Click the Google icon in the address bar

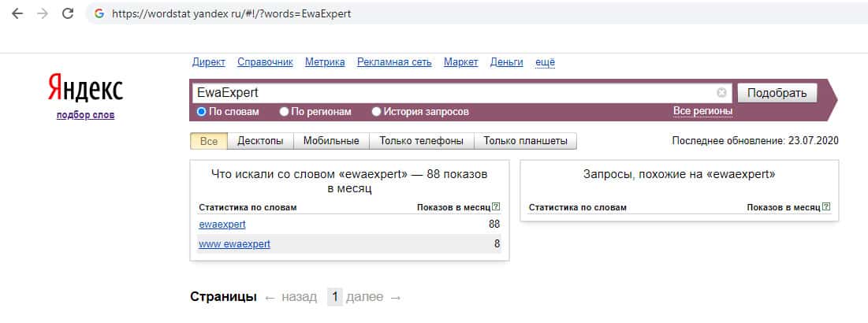(99, 14)
